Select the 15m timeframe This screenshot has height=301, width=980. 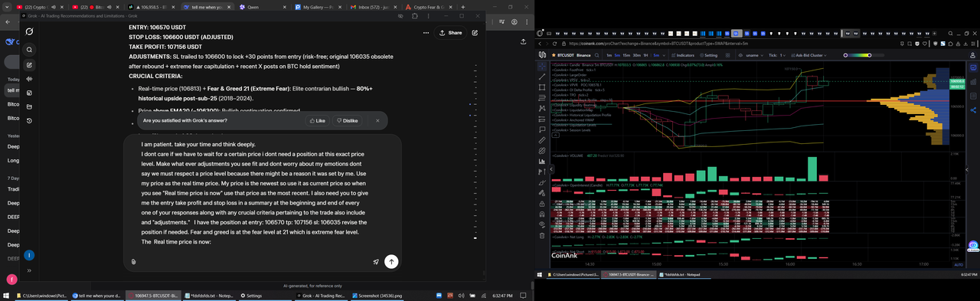[x=626, y=55]
